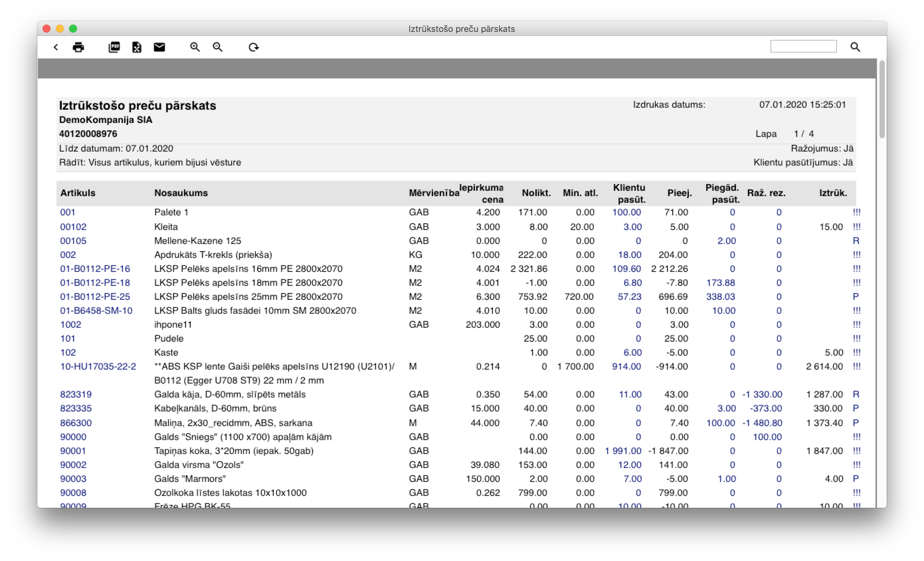Open article link 823335
The width and height of the screenshot is (924, 561).
76,408
